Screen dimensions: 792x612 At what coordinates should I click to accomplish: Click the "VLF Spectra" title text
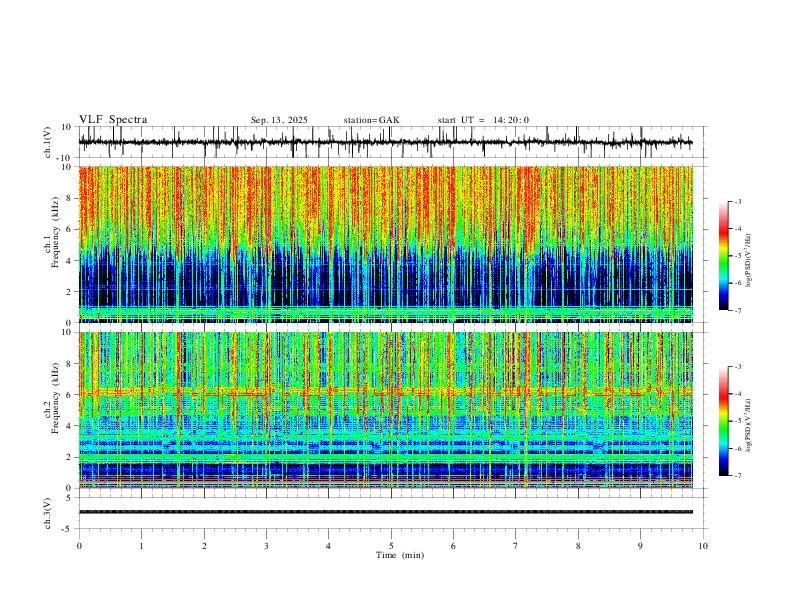coord(113,120)
